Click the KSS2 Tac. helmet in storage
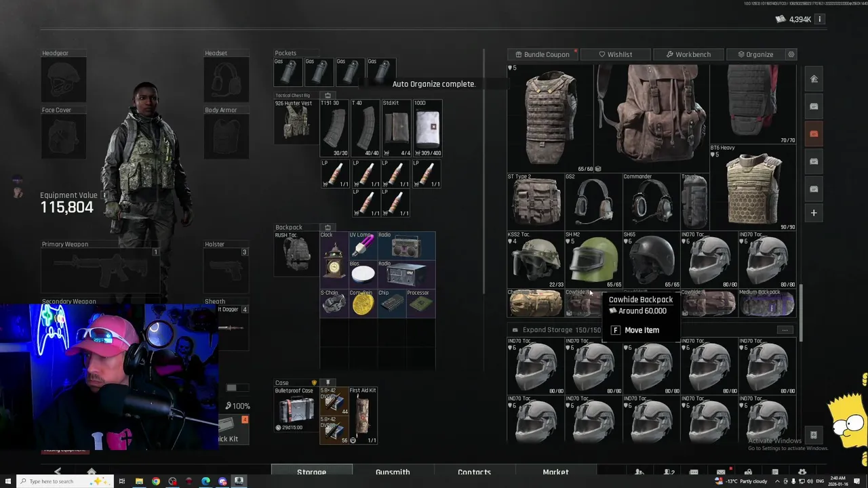868x488 pixels. click(x=536, y=260)
